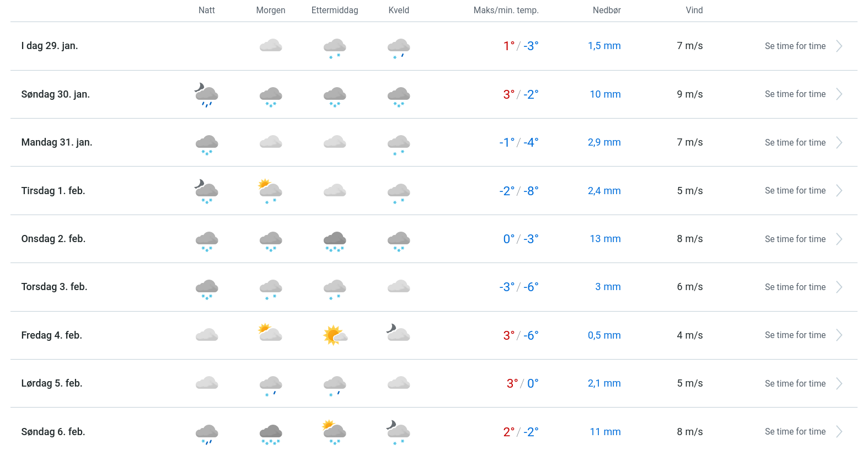Click Sunday 30 Jan night rain icon
The width and height of the screenshot is (868, 455).
(207, 94)
